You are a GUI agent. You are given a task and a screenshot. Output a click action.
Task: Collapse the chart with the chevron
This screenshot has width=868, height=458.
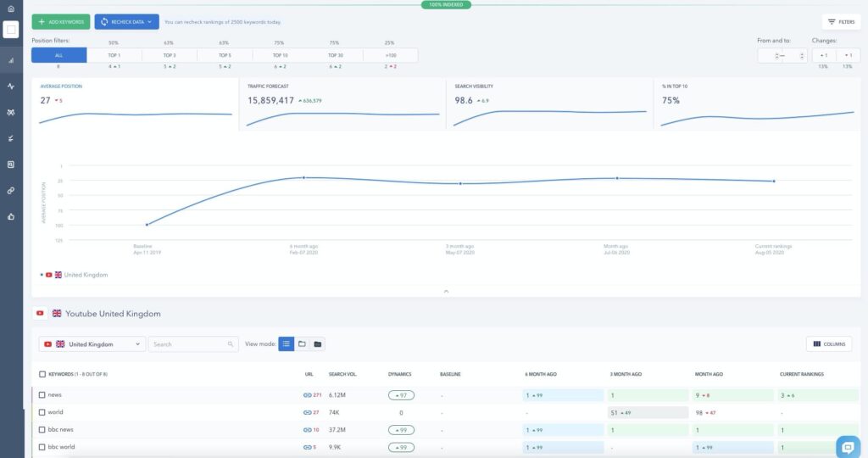pyautogui.click(x=446, y=291)
